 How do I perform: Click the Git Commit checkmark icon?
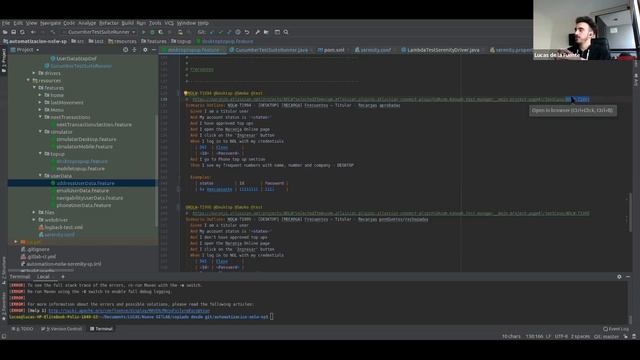coord(220,32)
